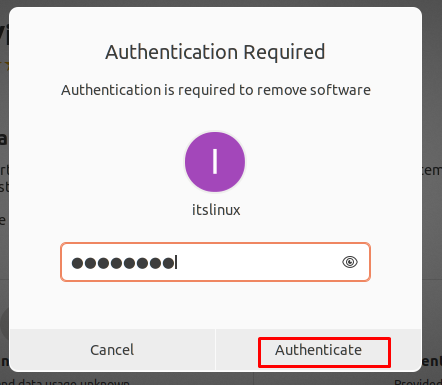Reveal password with the eye icon
442x385 pixels.
click(350, 262)
